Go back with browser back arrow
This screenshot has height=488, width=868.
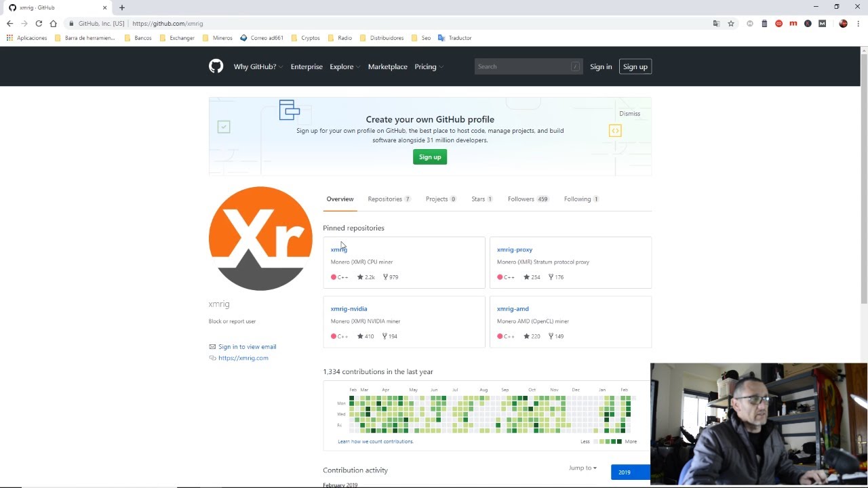(9, 23)
